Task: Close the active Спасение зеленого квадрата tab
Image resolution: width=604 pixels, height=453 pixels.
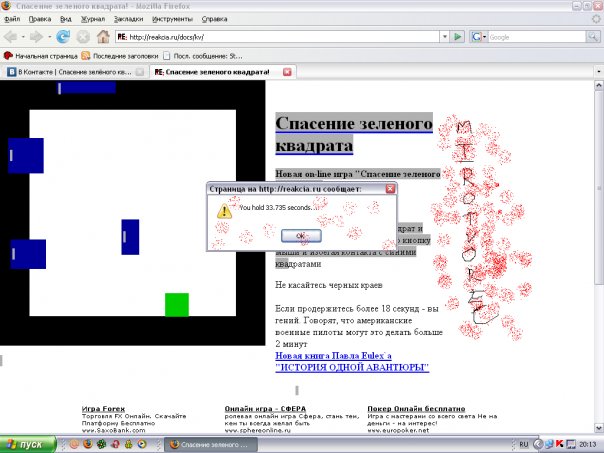Action: point(288,72)
